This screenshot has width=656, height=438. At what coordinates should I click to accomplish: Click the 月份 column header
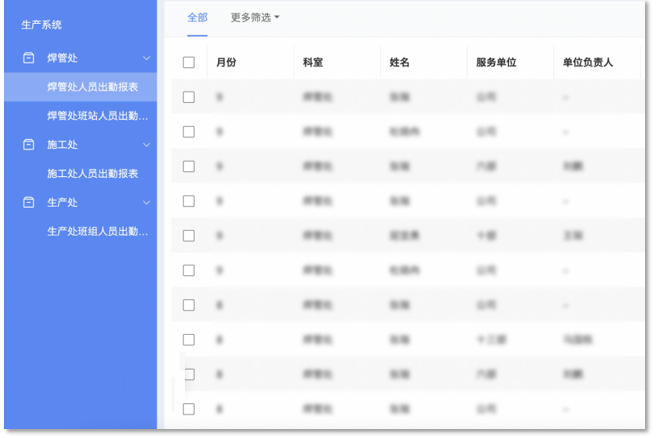click(x=226, y=62)
